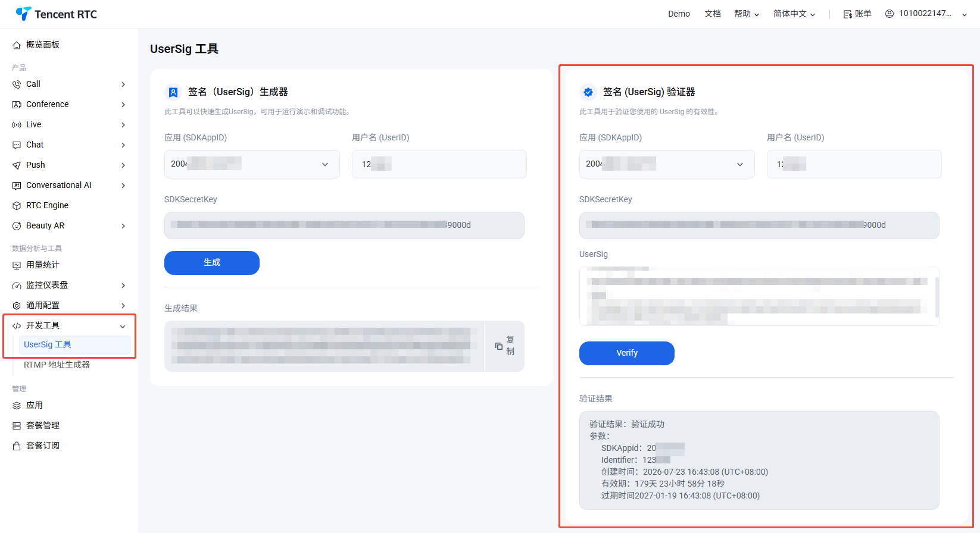Click the 通用配置 settings icon

(17, 306)
